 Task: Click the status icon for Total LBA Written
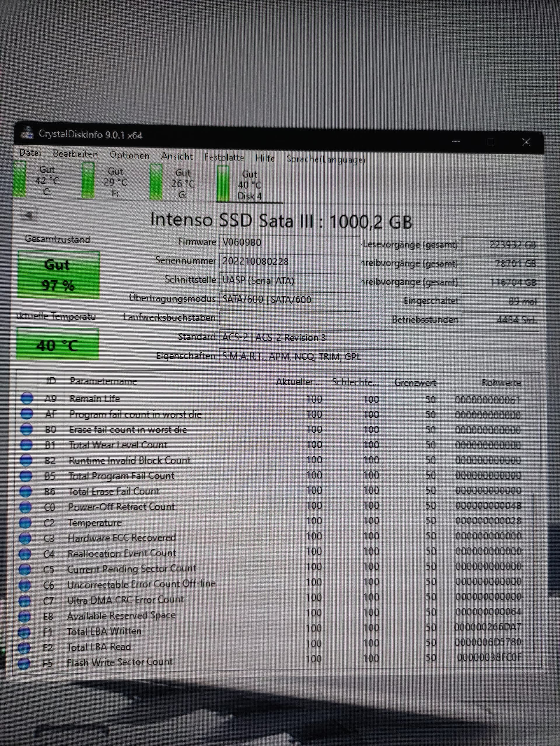24,632
